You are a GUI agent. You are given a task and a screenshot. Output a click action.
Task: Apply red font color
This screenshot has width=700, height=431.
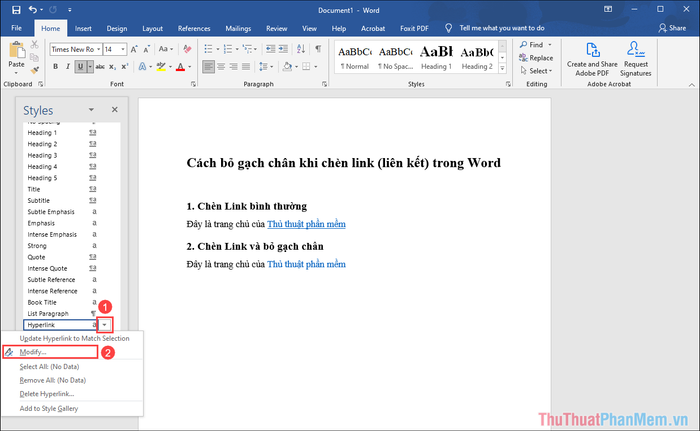point(180,67)
